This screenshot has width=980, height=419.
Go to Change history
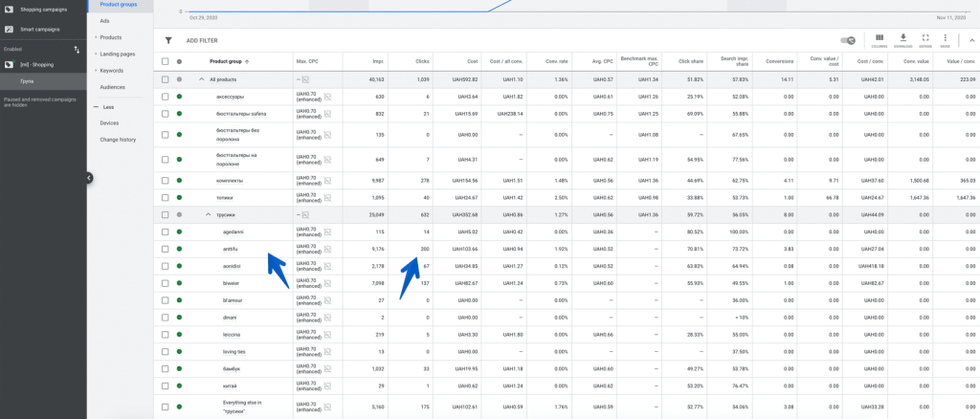[118, 140]
